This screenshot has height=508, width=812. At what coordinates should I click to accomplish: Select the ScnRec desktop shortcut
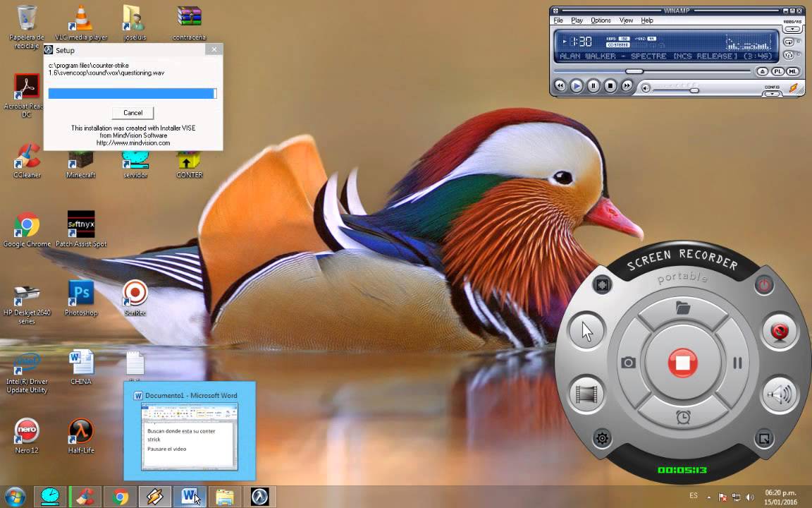click(x=135, y=298)
